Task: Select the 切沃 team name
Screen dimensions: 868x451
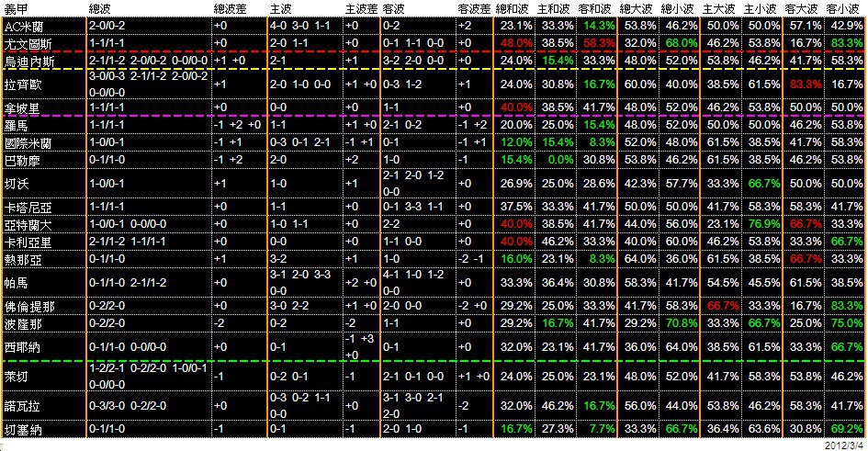Action: [16, 184]
